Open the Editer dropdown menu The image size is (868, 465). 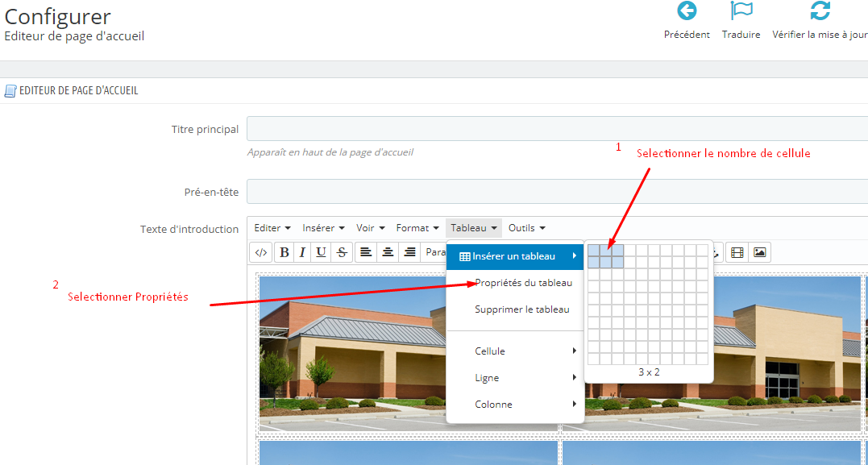click(272, 227)
